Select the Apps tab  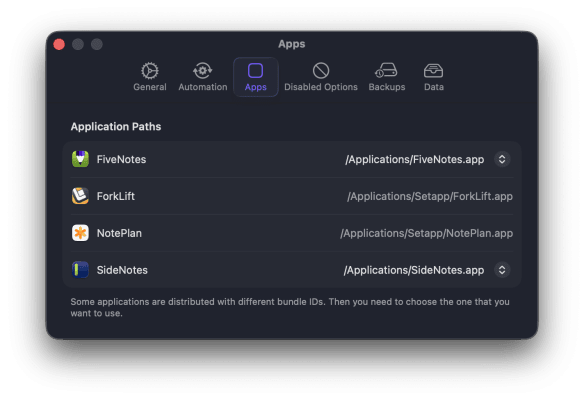click(256, 77)
